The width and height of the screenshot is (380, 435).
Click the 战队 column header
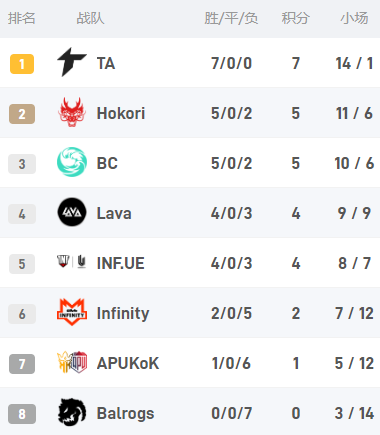[90, 18]
